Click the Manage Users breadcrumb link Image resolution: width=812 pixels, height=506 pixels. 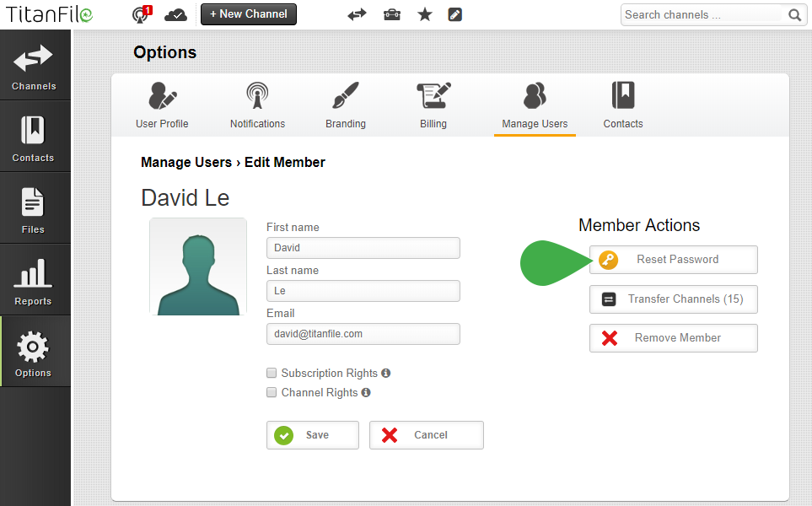(x=186, y=163)
